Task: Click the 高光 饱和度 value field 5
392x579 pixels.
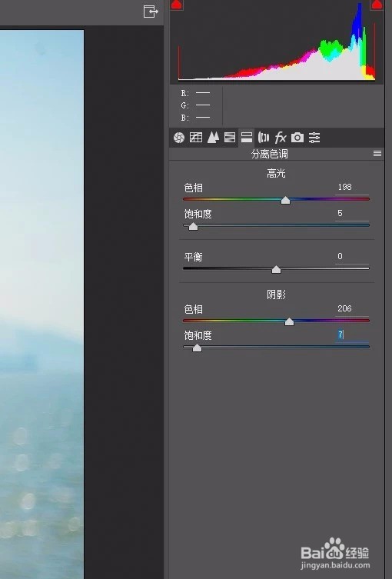Action: point(352,214)
